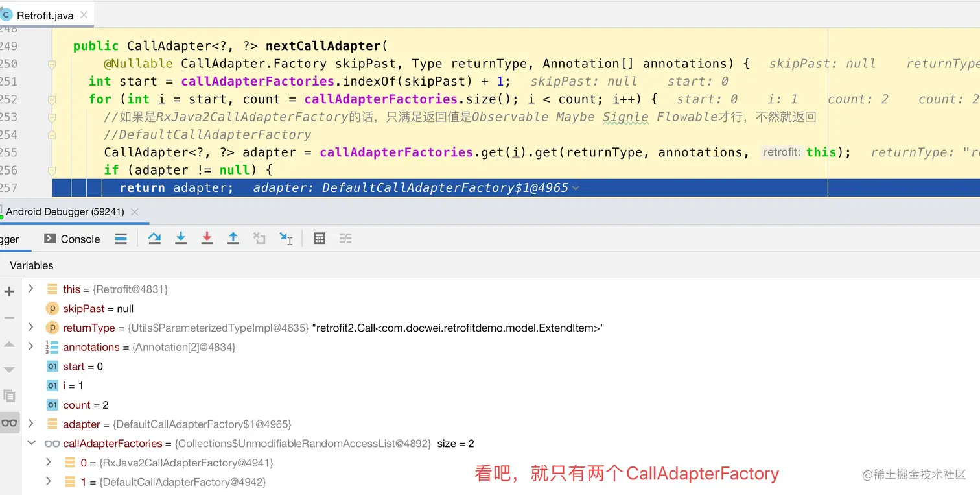The height and width of the screenshot is (495, 980).
Task: Move watch up with up arrow
Action: pyautogui.click(x=9, y=344)
